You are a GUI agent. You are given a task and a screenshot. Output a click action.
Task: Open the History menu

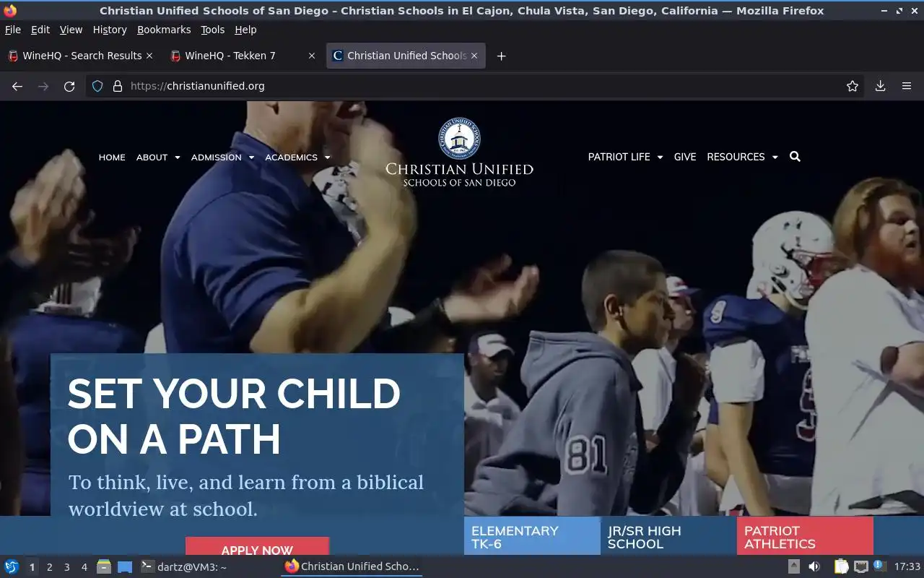tap(110, 30)
